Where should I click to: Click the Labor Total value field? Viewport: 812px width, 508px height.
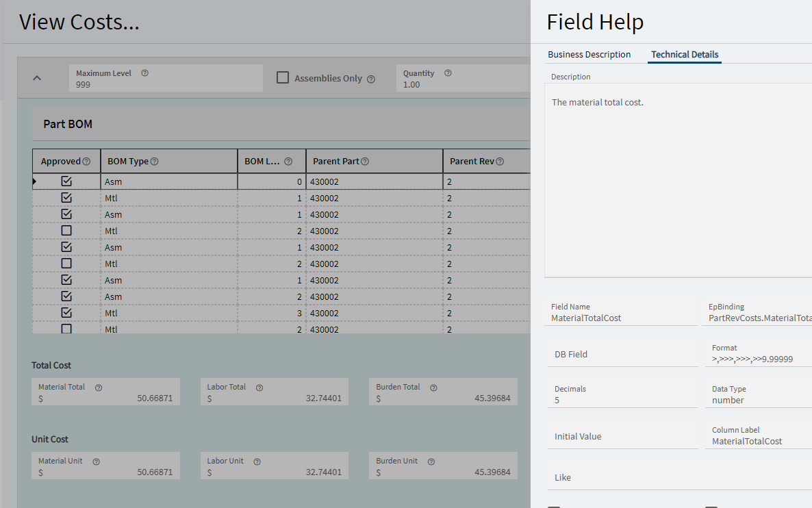pos(275,392)
